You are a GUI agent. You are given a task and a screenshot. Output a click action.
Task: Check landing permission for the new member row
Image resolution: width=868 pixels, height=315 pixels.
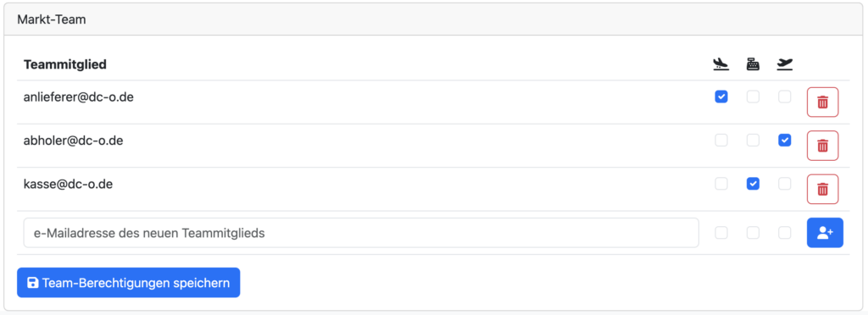721,233
